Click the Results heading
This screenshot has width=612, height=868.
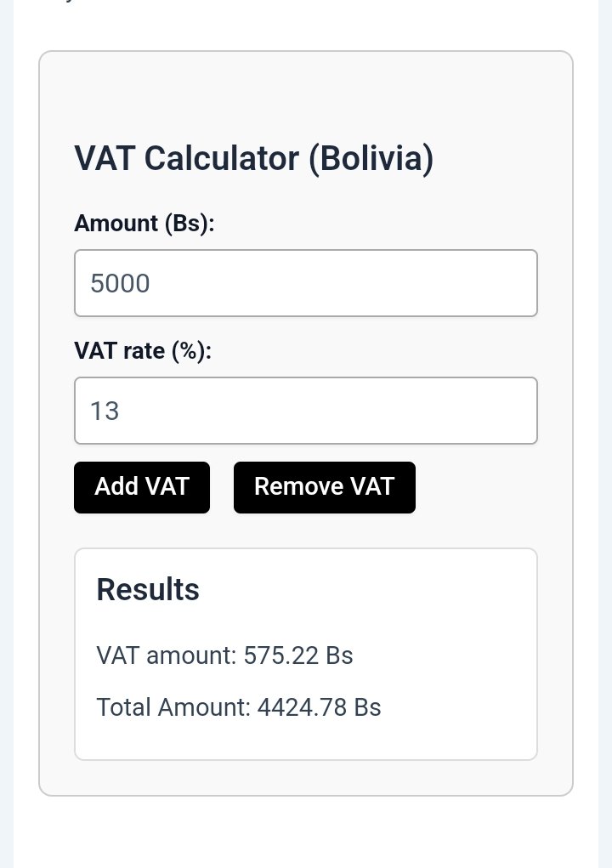[148, 589]
